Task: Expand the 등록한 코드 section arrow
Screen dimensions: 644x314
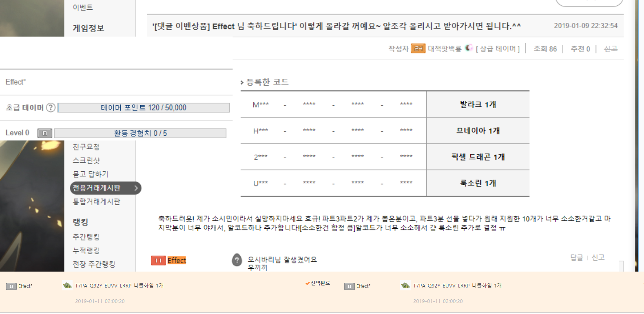Action: [242, 82]
